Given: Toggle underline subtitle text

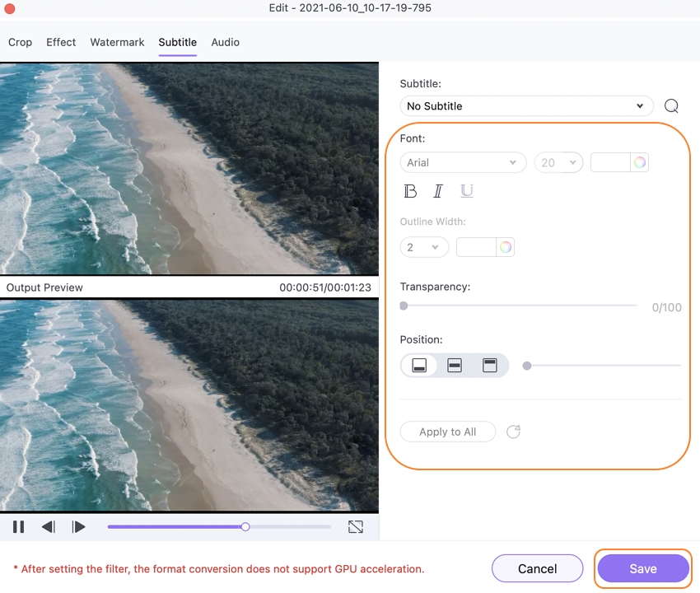Looking at the screenshot, I should [466, 191].
